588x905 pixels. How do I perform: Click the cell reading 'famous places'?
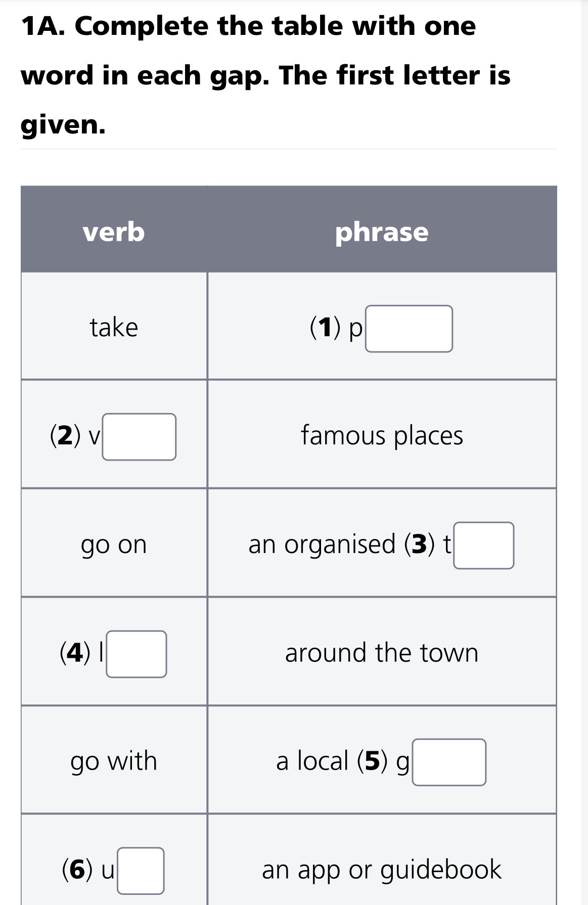pos(381,436)
